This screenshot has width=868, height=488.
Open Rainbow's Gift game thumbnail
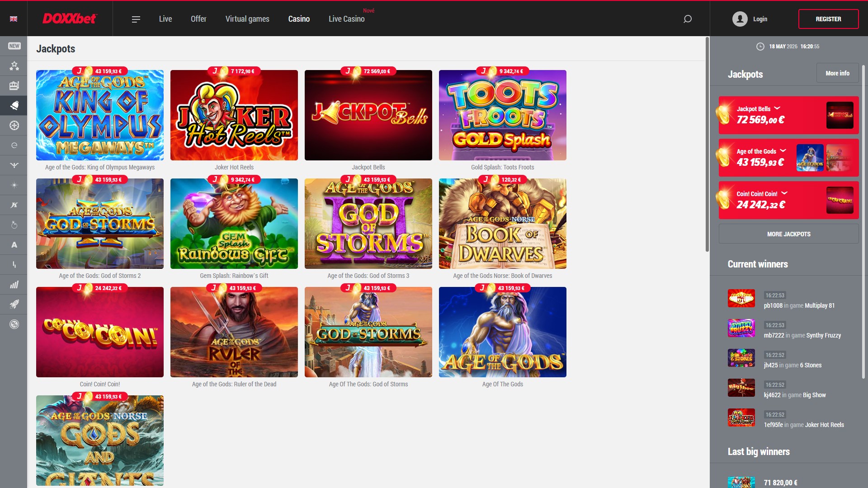click(234, 224)
